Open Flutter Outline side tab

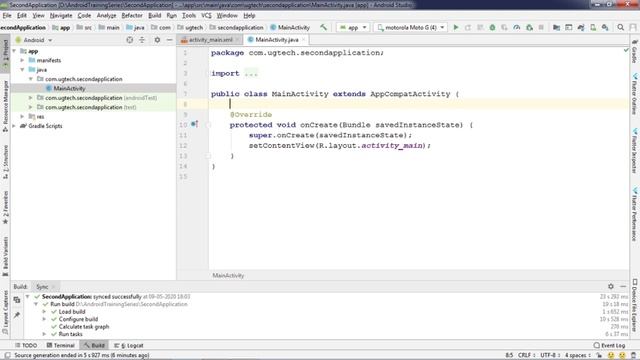pyautogui.click(x=635, y=94)
